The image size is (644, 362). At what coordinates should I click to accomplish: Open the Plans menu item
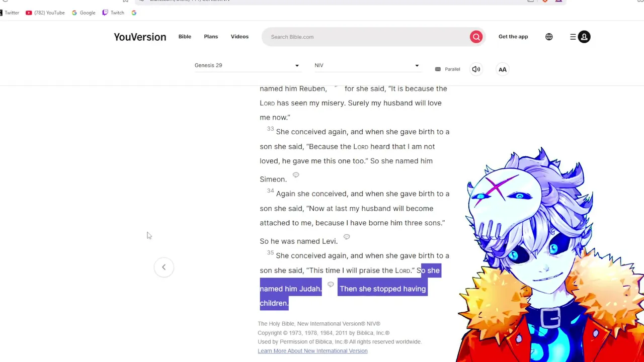(211, 37)
